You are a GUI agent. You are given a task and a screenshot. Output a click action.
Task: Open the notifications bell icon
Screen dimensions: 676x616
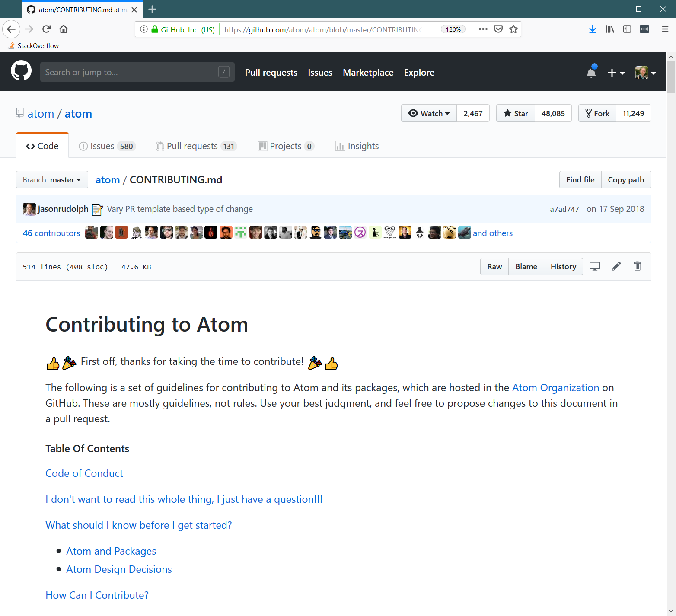[591, 72]
